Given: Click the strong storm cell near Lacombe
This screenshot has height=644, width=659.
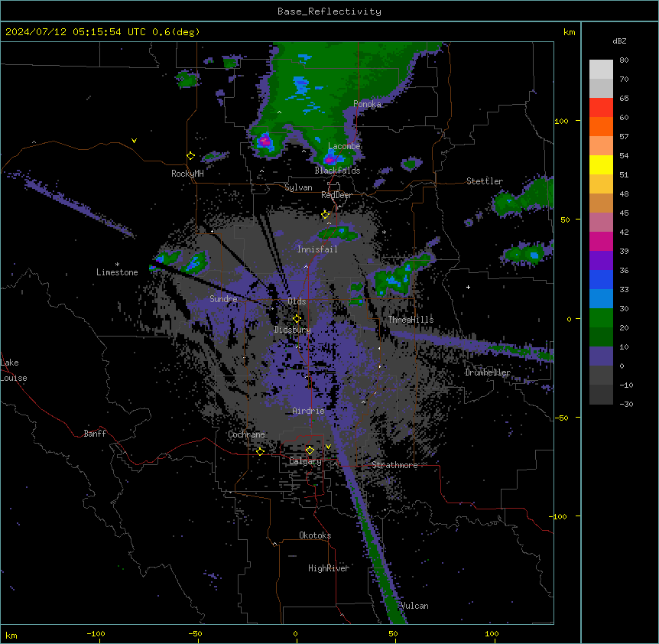Looking at the screenshot, I should pyautogui.click(x=332, y=159).
